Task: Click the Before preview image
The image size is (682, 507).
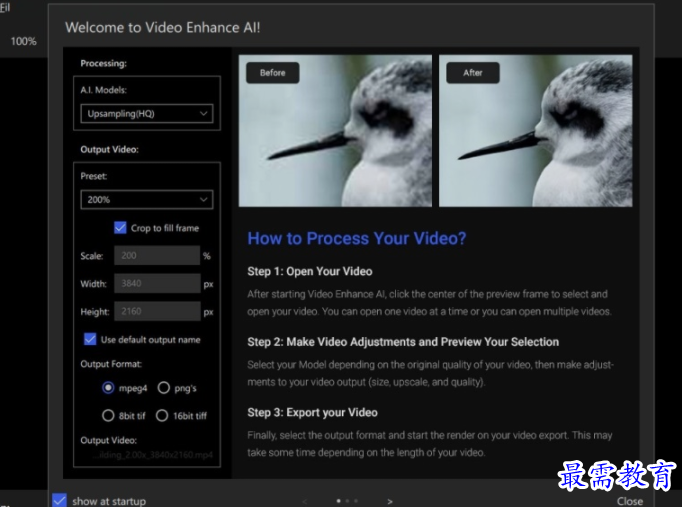Action: pos(335,130)
